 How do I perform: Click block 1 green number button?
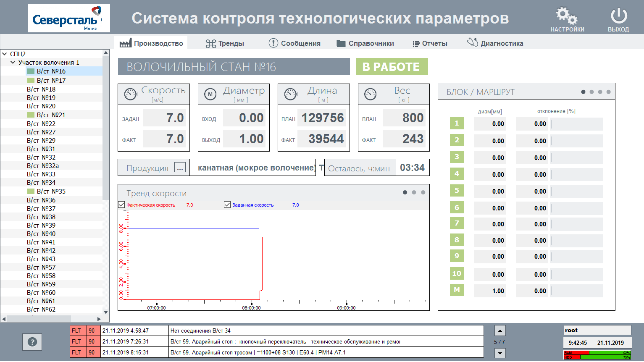[x=457, y=123]
